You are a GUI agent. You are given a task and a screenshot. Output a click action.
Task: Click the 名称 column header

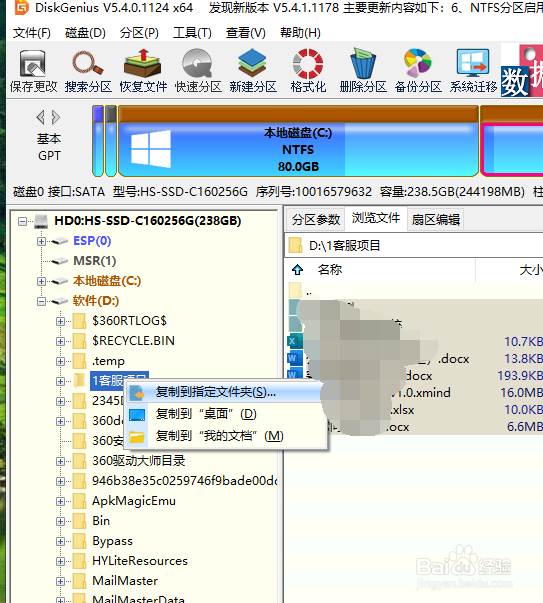pos(330,270)
